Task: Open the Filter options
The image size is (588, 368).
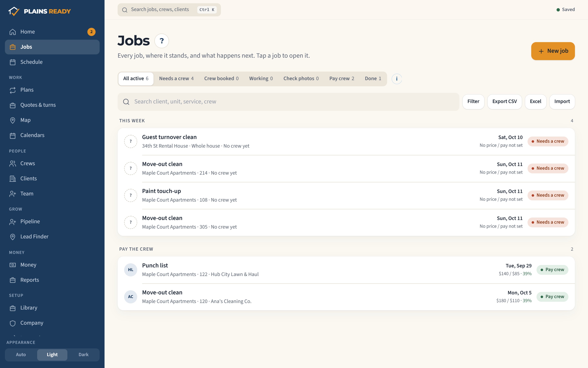Action: click(473, 102)
